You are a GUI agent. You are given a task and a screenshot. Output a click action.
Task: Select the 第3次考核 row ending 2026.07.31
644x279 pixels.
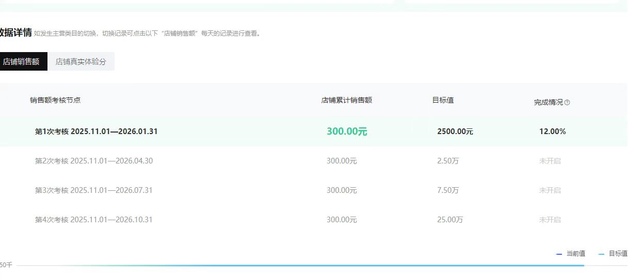click(93, 190)
